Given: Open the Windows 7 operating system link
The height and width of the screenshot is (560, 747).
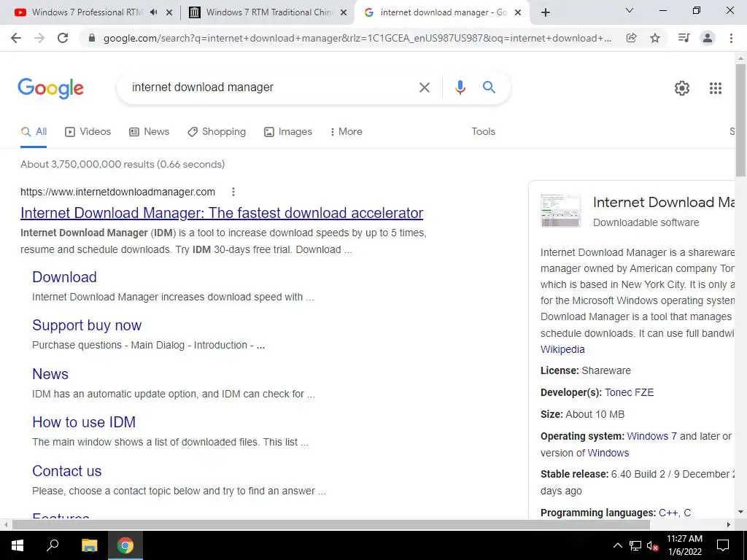Looking at the screenshot, I should click(651, 436).
